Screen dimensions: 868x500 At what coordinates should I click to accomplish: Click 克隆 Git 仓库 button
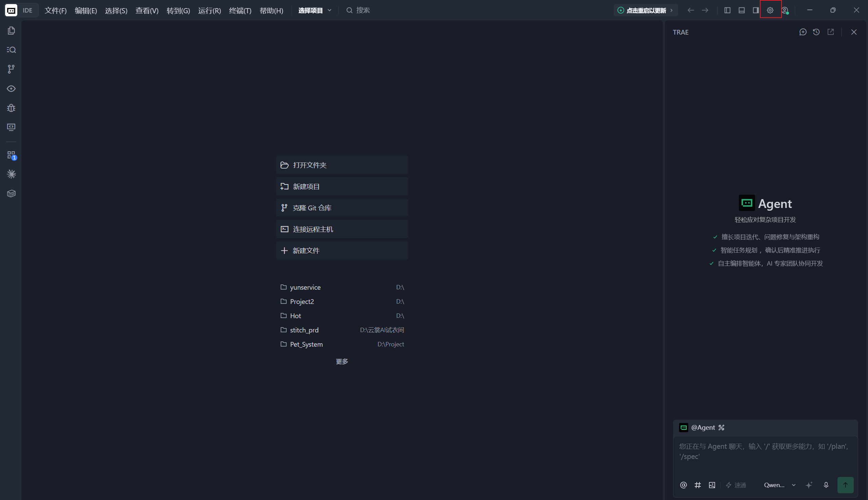[x=342, y=208]
